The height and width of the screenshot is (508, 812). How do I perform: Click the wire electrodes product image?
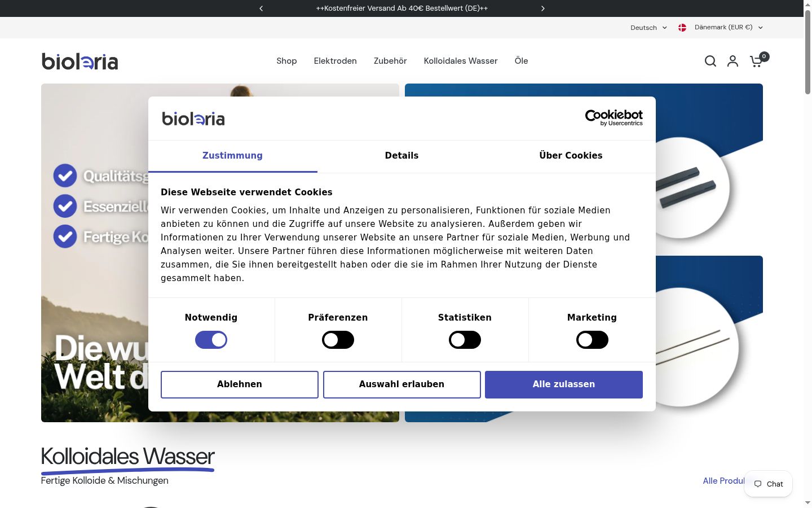click(696, 347)
